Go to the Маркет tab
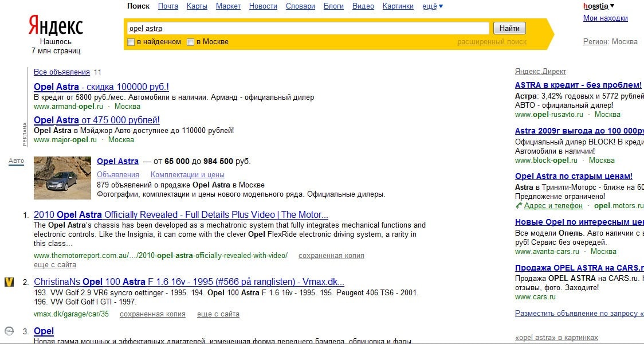Viewport: 644px width, 344px height. click(228, 6)
